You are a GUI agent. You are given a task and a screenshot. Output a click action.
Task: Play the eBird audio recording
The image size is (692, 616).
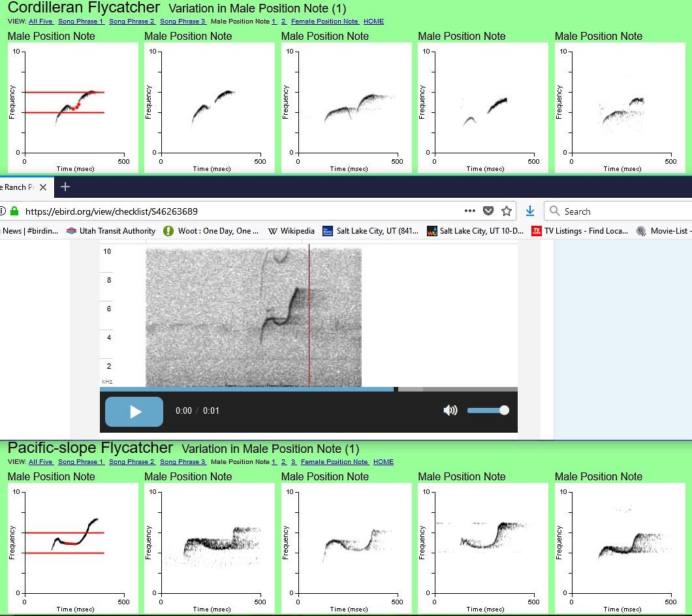pos(134,411)
